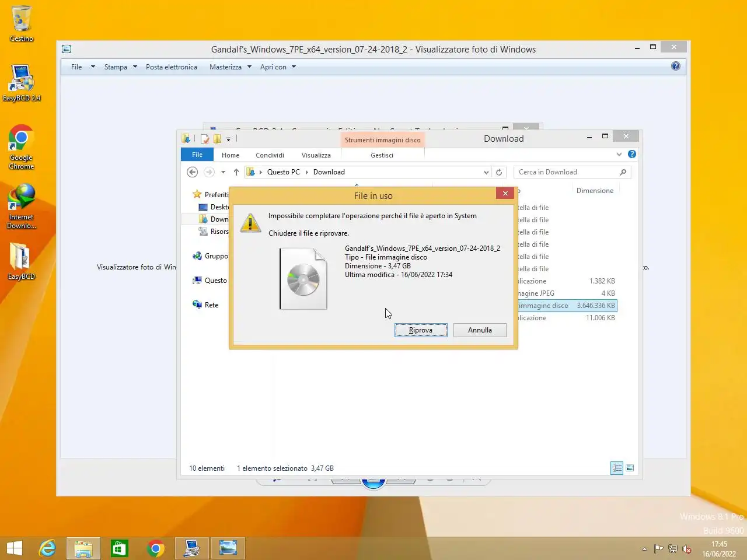Open the blue File tab in Explorer
Image resolution: width=747 pixels, height=560 pixels.
(x=197, y=155)
